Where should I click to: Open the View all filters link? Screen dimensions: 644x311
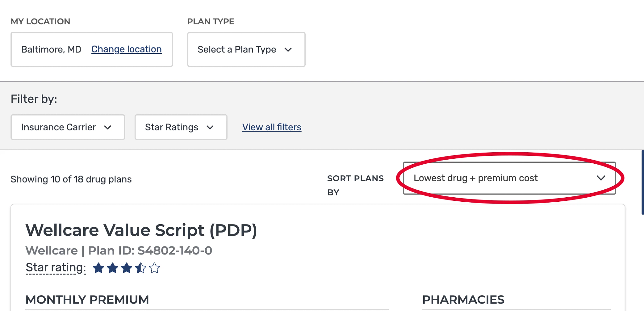[272, 127]
